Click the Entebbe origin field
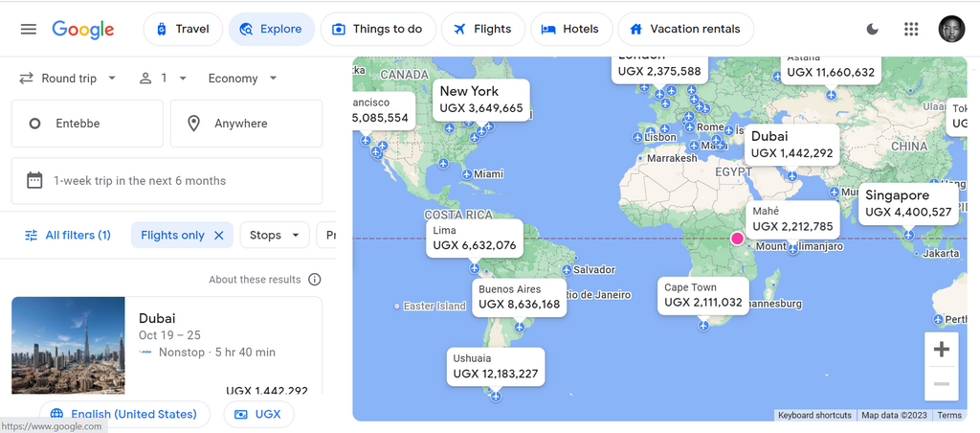Screen dimensions: 980x433 point(87,124)
